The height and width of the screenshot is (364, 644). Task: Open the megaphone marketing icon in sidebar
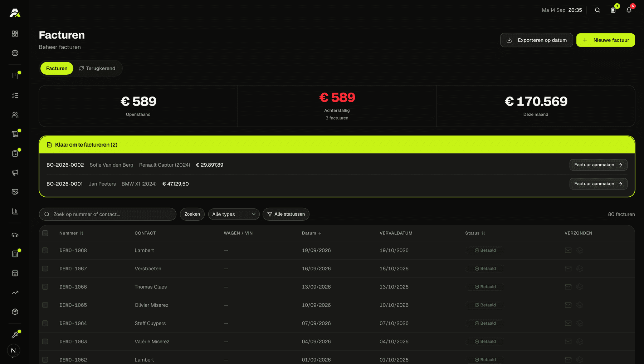[x=15, y=173]
